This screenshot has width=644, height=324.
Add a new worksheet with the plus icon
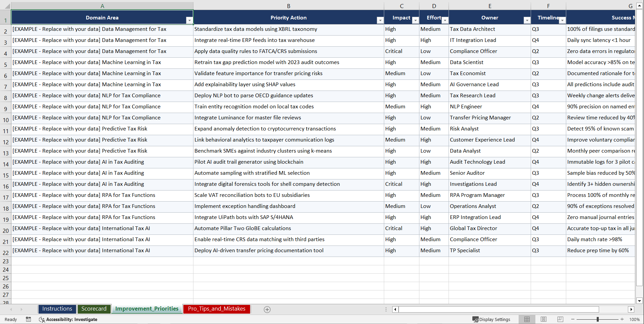(x=267, y=309)
